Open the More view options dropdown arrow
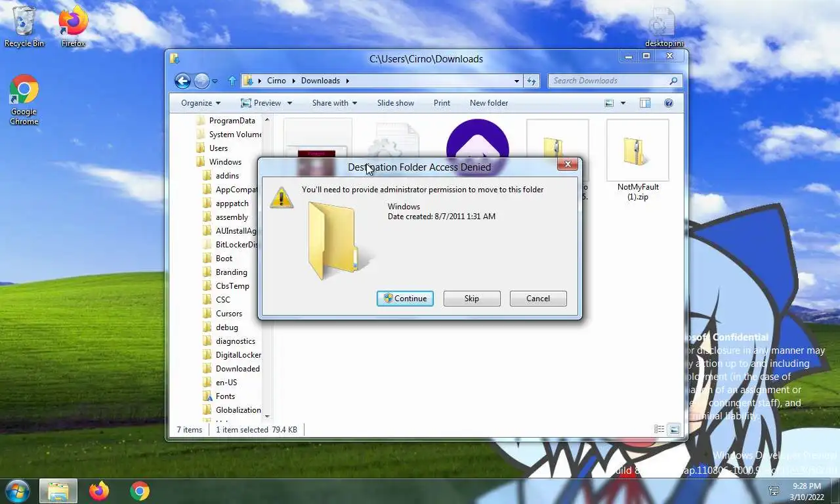The image size is (840, 504). (623, 103)
